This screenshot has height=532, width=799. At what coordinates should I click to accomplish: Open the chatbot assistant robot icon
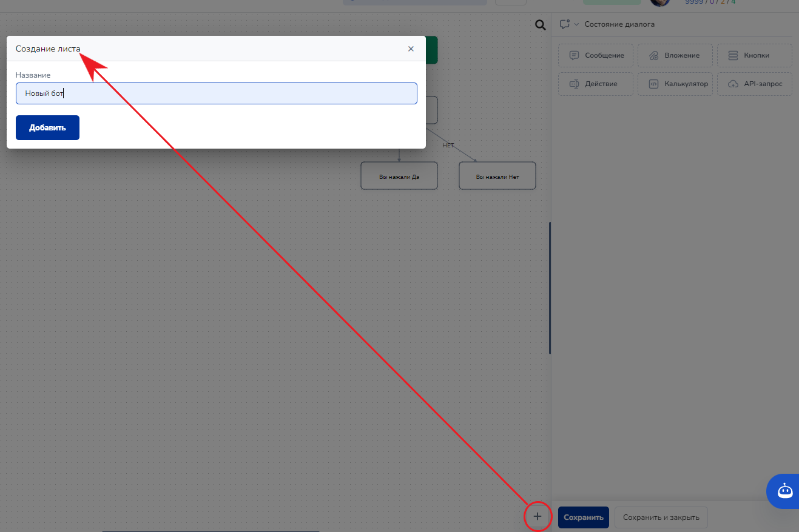click(x=785, y=491)
